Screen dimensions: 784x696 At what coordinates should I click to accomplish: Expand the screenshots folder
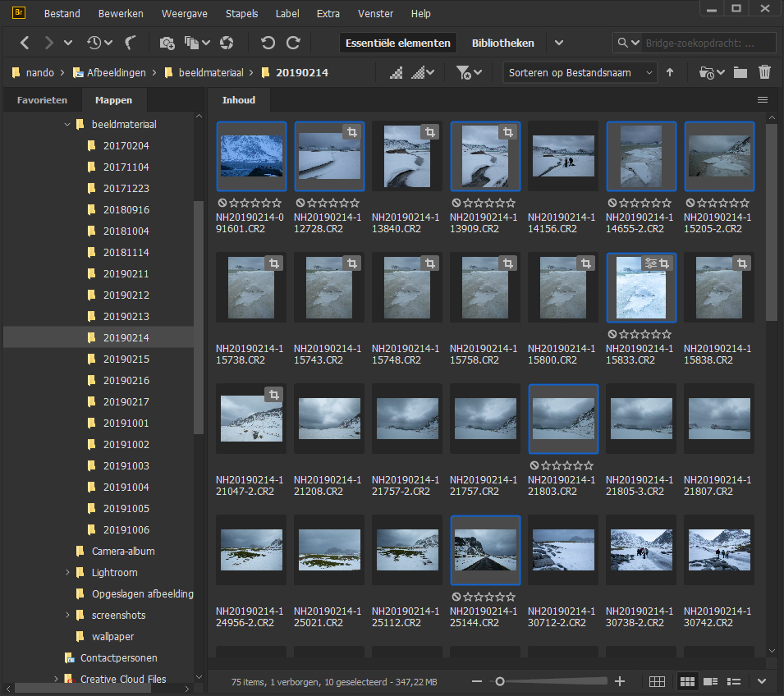[67, 615]
